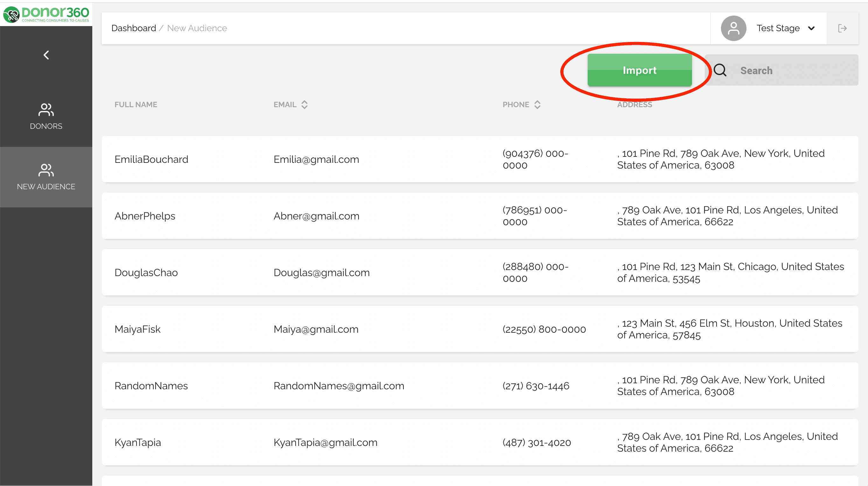The image size is (868, 486).
Task: Toggle Test Stage account selector
Action: [778, 28]
